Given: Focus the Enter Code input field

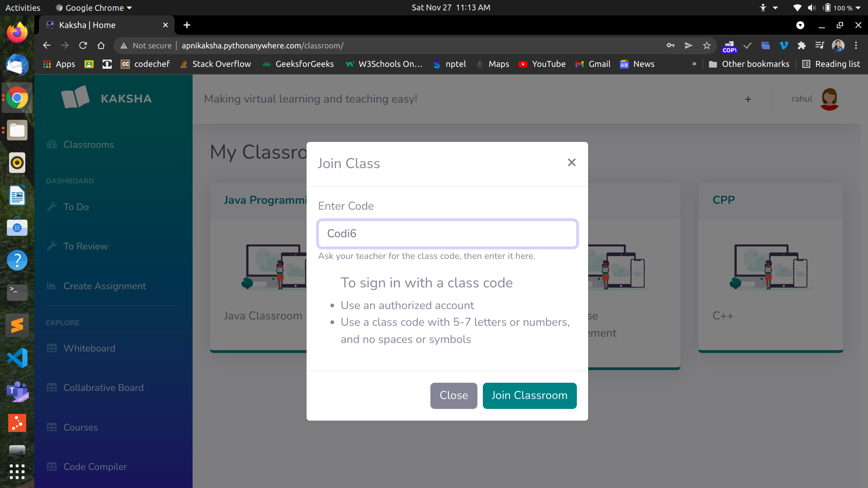Looking at the screenshot, I should click(447, 234).
